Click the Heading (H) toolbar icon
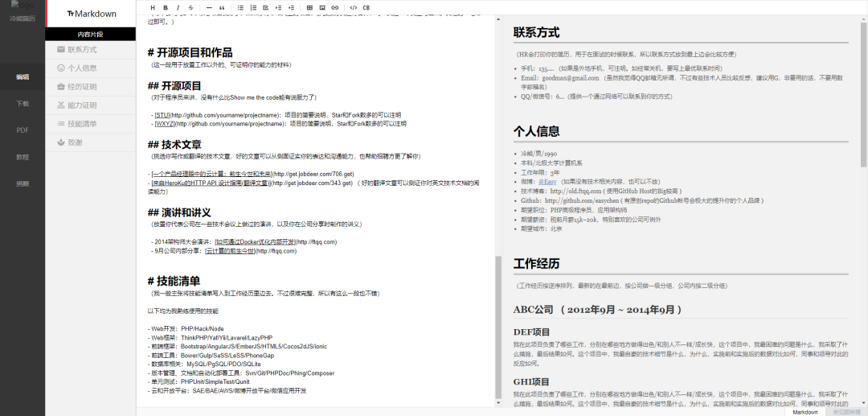 pyautogui.click(x=153, y=8)
